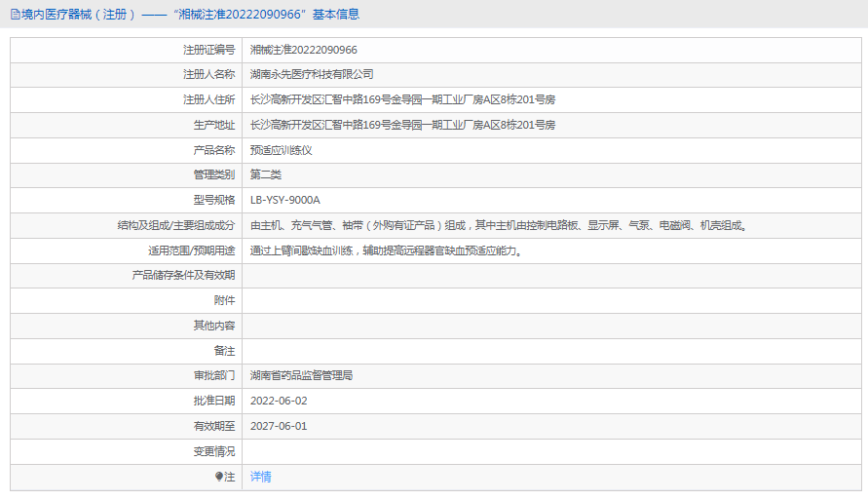Select management category 第二类
Image resolution: width=868 pixels, height=500 pixels.
click(266, 175)
